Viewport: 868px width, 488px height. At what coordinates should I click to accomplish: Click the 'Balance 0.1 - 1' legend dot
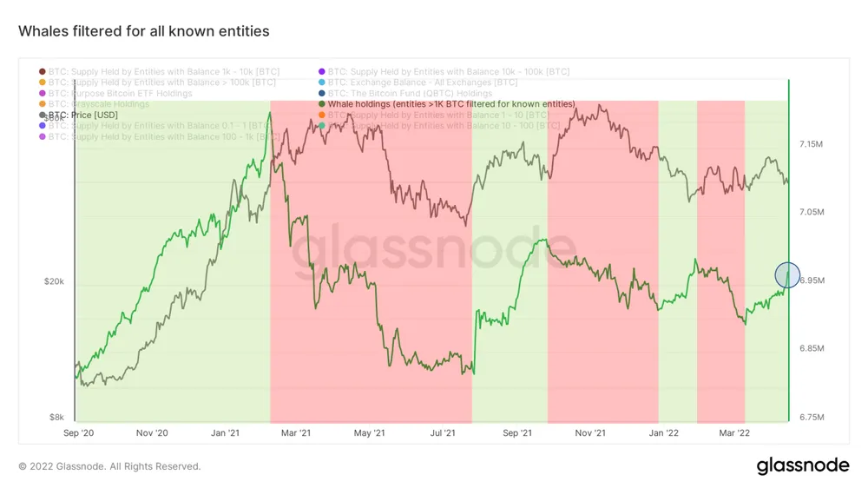43,126
